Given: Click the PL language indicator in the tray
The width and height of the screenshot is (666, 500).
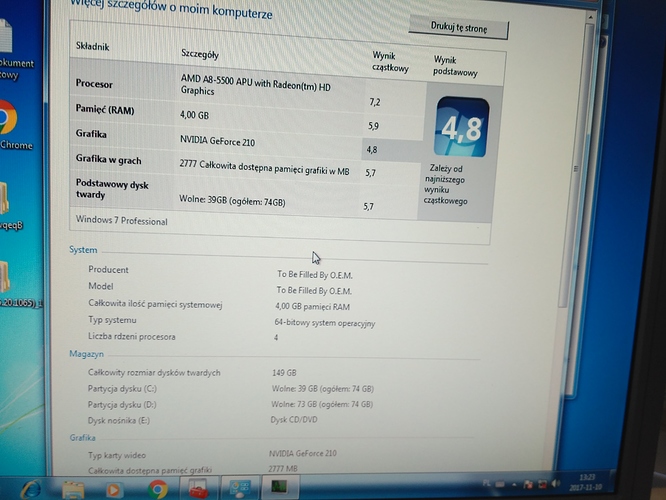Looking at the screenshot, I should (x=487, y=483).
